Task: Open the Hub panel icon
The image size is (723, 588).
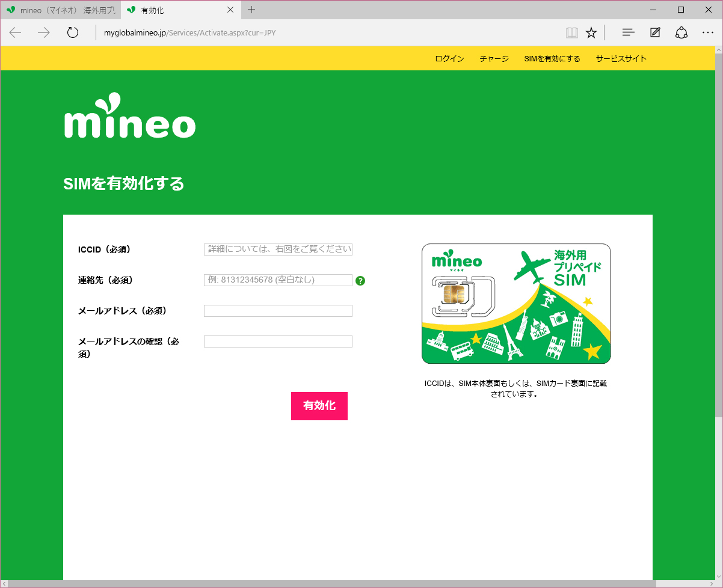Action: click(627, 32)
